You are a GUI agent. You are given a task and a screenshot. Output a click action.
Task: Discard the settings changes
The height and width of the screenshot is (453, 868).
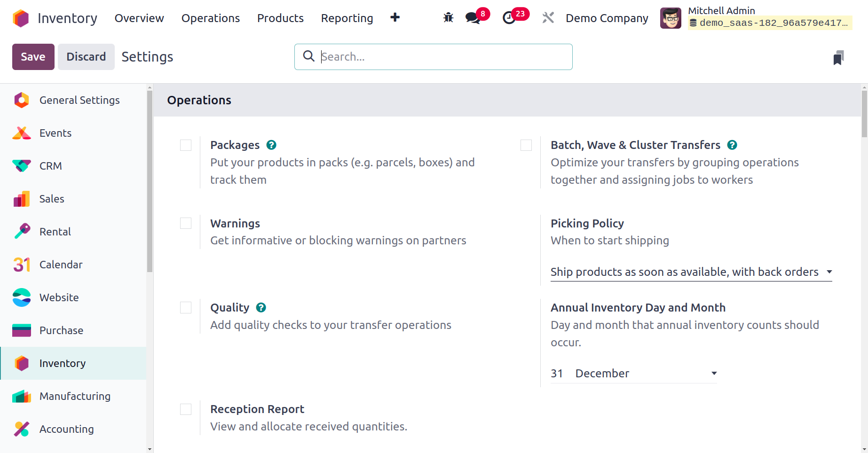[86, 57]
